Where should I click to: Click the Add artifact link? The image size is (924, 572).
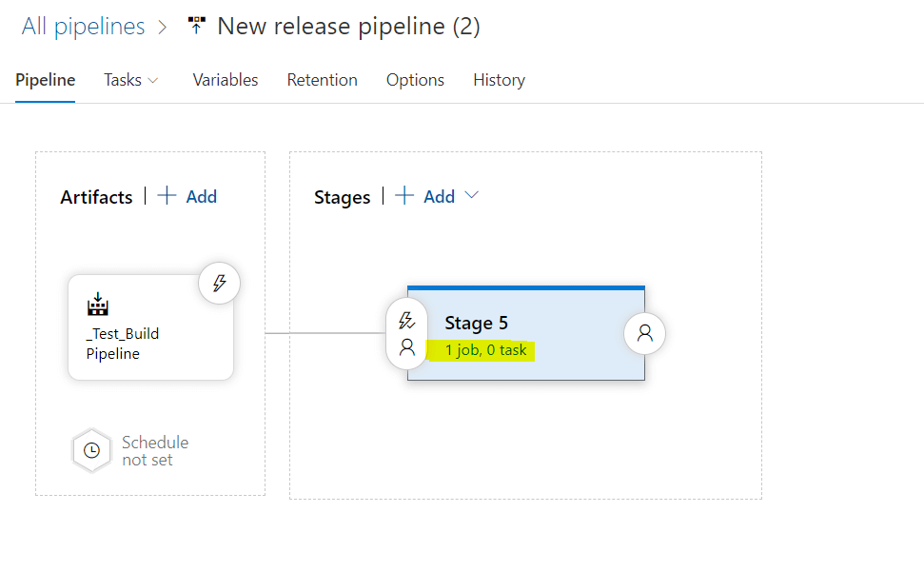(201, 196)
